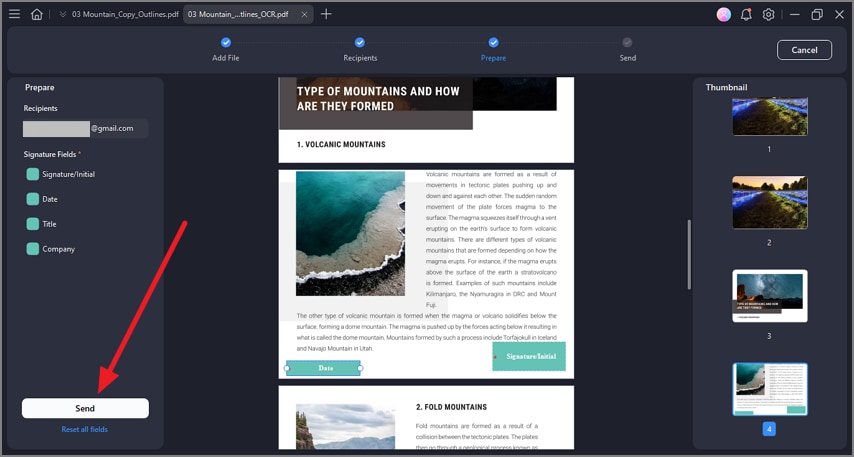Click the '1. VOLCANIC MOUNTAINS' heading

[x=341, y=144]
